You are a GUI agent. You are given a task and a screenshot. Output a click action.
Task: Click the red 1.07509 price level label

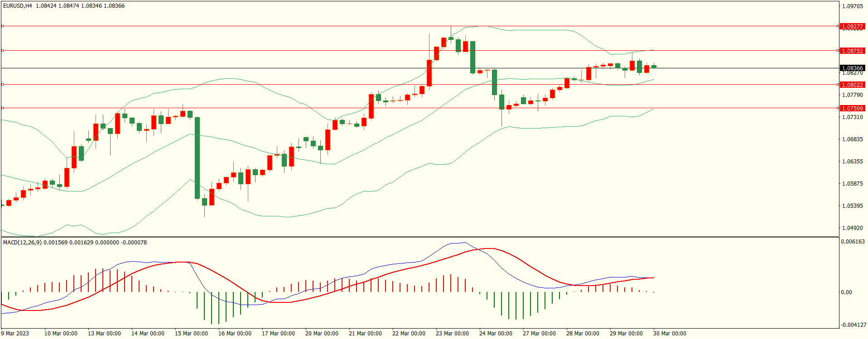pos(852,108)
